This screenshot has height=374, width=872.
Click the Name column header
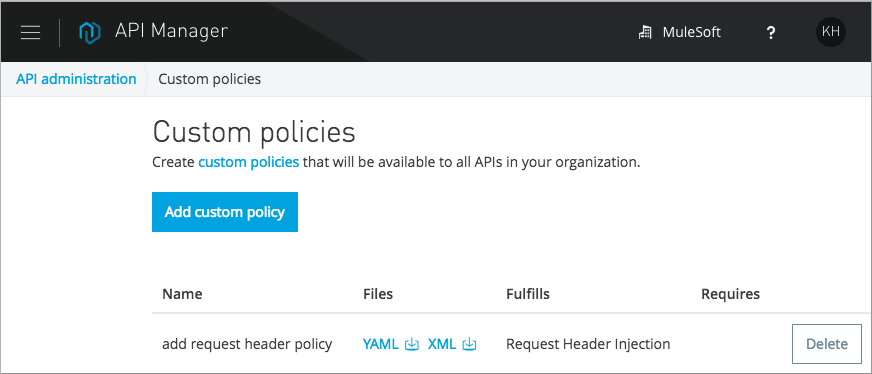pyautogui.click(x=182, y=293)
